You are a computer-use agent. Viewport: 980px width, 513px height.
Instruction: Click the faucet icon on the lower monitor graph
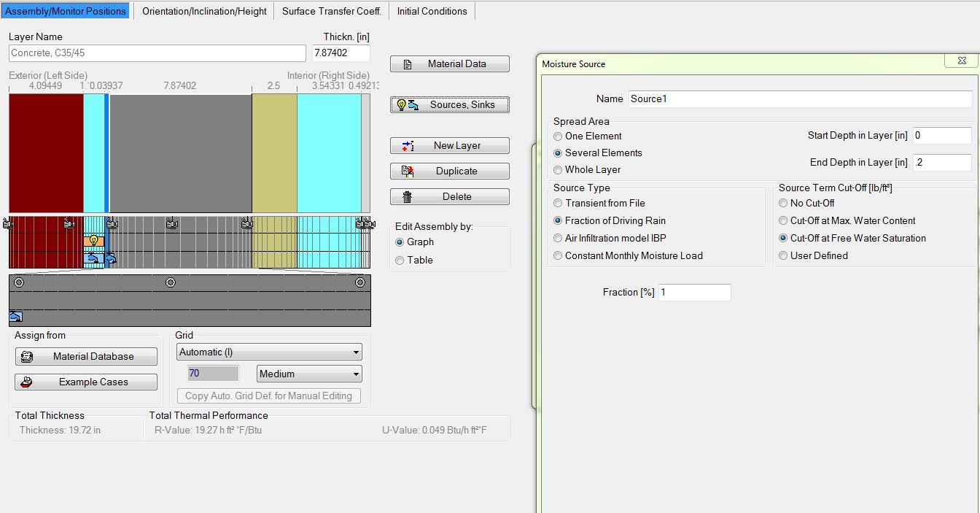pos(15,316)
